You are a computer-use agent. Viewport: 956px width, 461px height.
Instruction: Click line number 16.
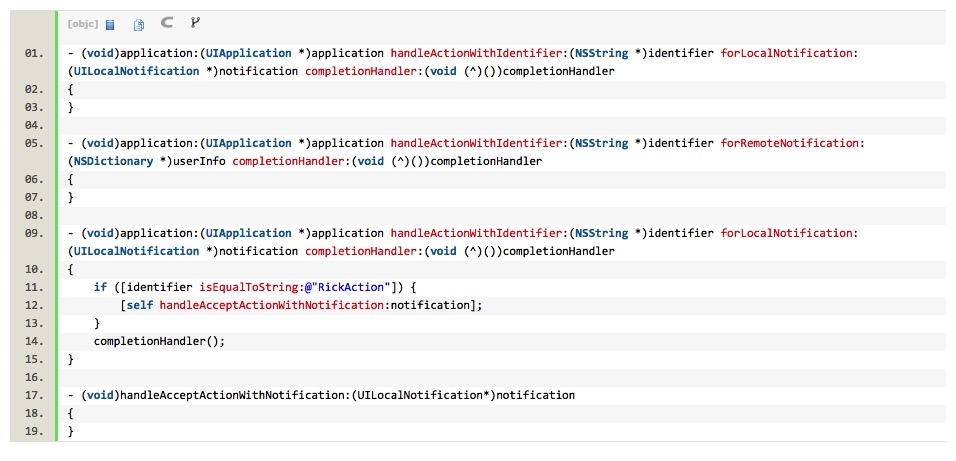[35, 377]
